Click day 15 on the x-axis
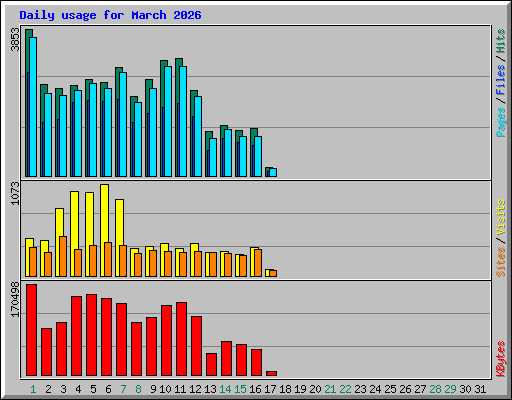 pos(240,389)
